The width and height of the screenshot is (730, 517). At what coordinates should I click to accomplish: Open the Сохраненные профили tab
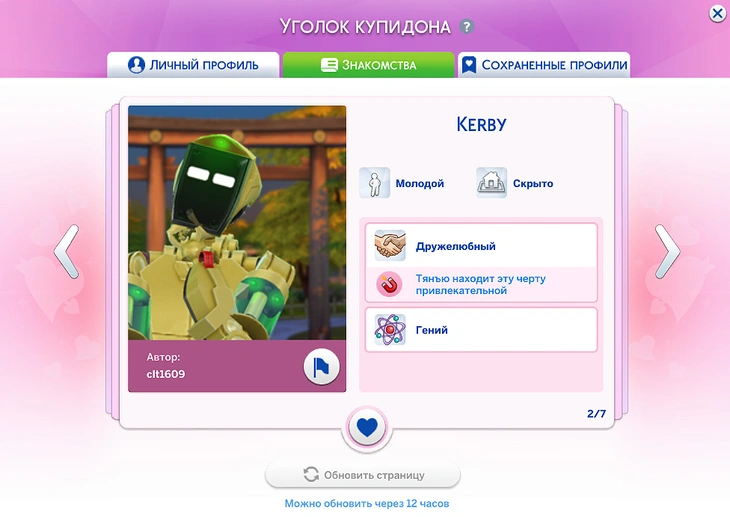pyautogui.click(x=544, y=65)
